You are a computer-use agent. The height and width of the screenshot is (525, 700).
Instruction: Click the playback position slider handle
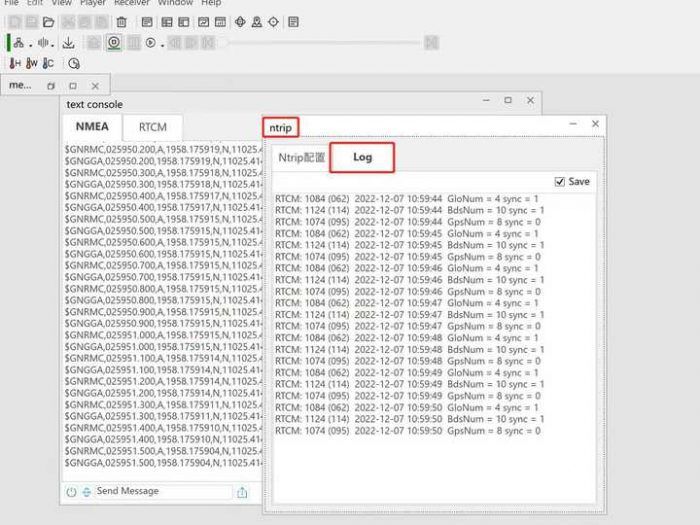click(226, 43)
